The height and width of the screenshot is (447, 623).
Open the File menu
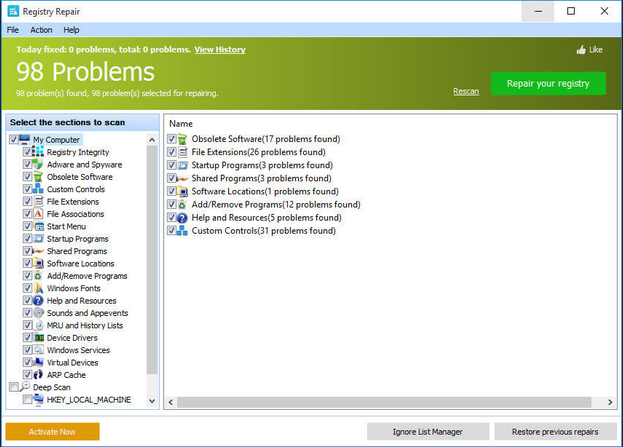pyautogui.click(x=13, y=30)
